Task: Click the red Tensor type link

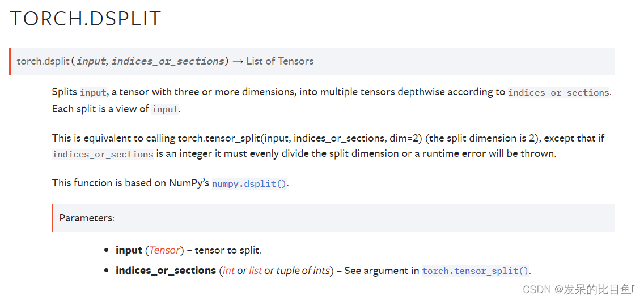Action: (165, 250)
